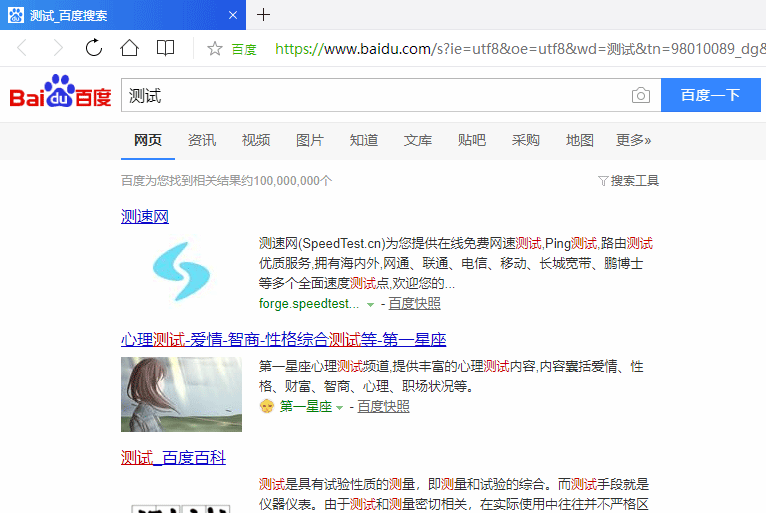Click the SpeedTest blue logo thumbnail
The image size is (766, 513).
tap(181, 271)
